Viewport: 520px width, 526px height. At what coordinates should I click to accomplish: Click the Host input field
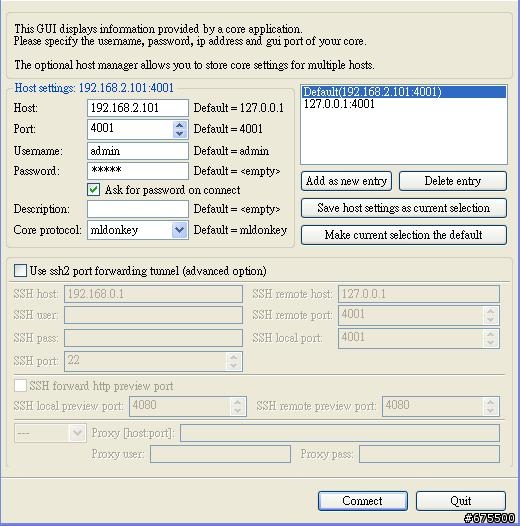tap(138, 108)
